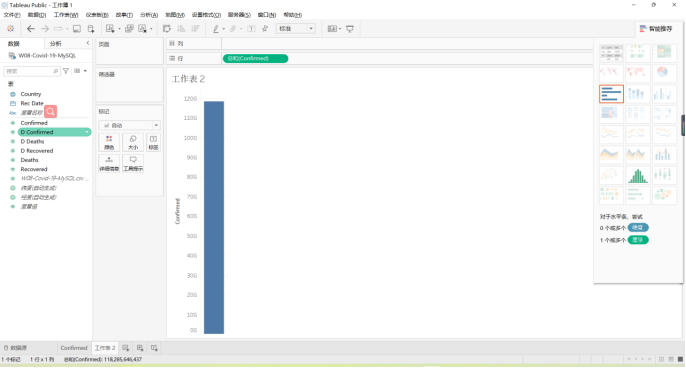Select the D Deaths field in the data pane
This screenshot has height=368, width=686.
[x=32, y=141]
